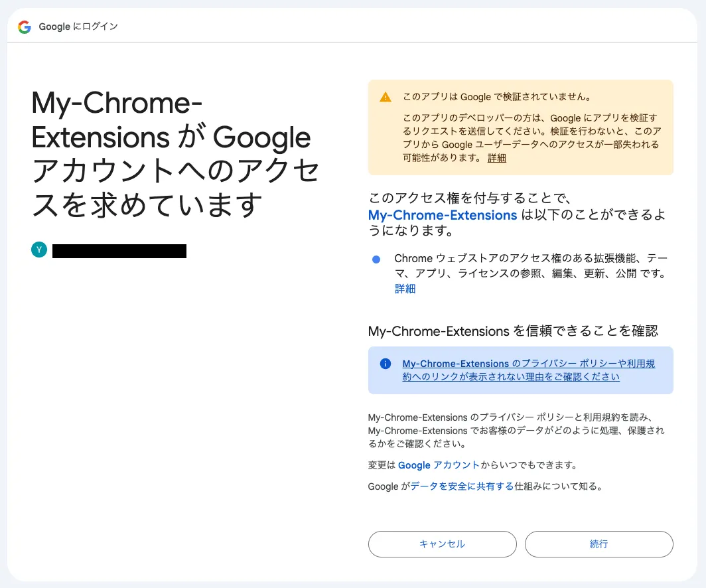Screen dimensions: 706x588
Task: Click the Google logo icon in header
Action: pyautogui.click(x=25, y=27)
